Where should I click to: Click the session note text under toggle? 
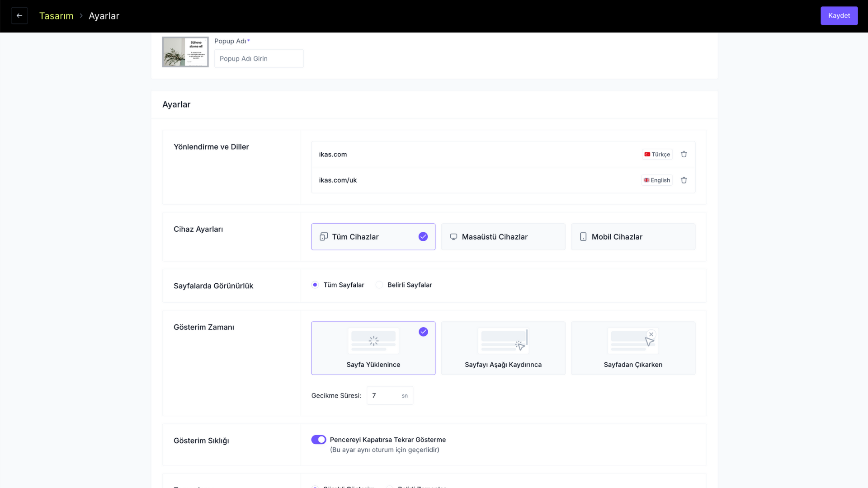(385, 450)
